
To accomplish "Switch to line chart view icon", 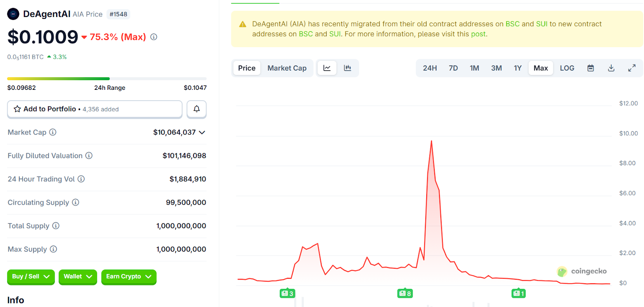I will 327,68.
